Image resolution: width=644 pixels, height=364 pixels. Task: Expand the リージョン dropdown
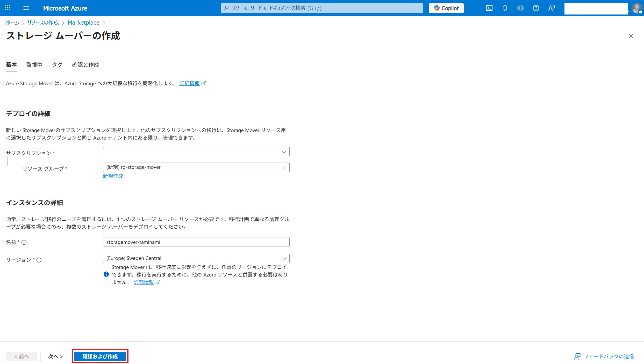[196, 258]
